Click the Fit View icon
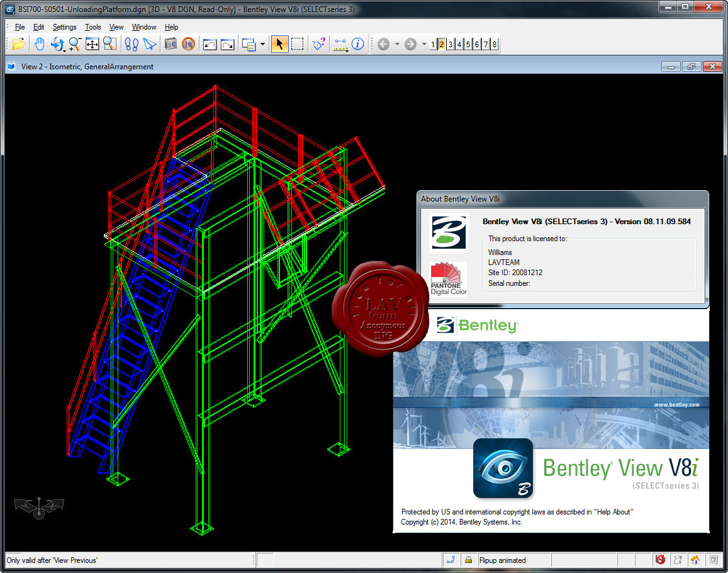This screenshot has height=573, width=728. coord(92,44)
